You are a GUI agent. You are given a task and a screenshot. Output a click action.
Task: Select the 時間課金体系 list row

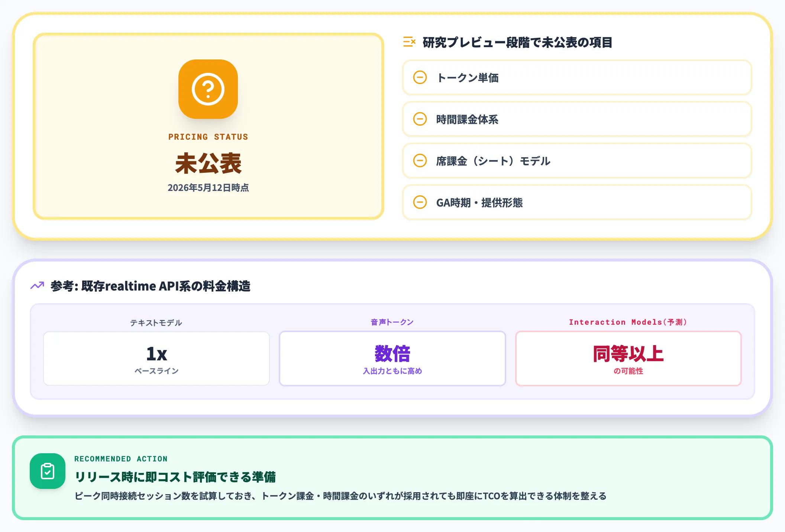[577, 119]
